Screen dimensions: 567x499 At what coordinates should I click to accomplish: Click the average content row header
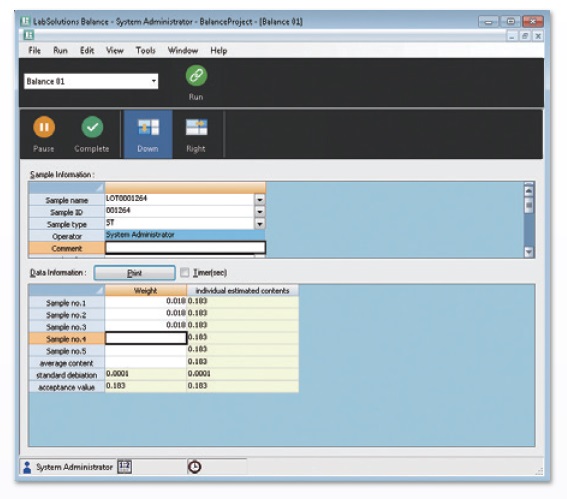pyautogui.click(x=67, y=363)
